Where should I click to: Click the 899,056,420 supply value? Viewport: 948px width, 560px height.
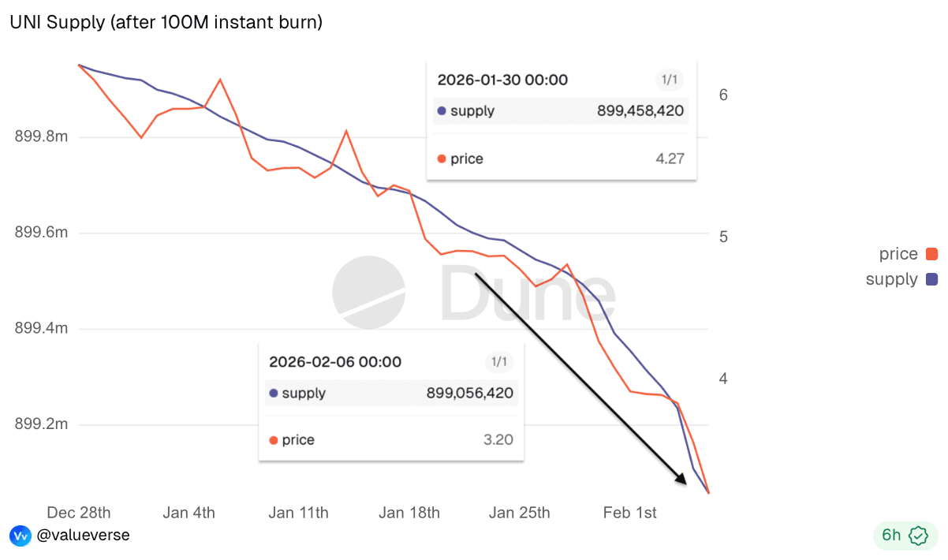pyautogui.click(x=470, y=394)
